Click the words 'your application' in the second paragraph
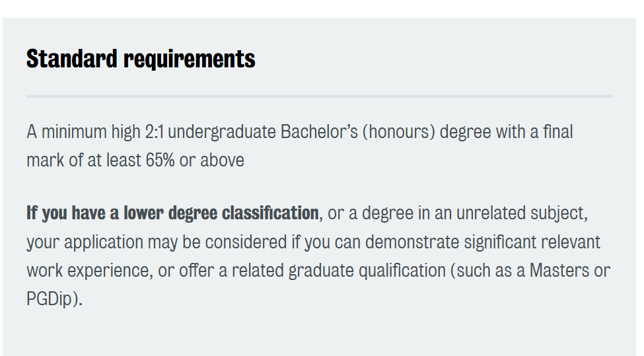Screen dimensions: 644x356 tap(85, 242)
